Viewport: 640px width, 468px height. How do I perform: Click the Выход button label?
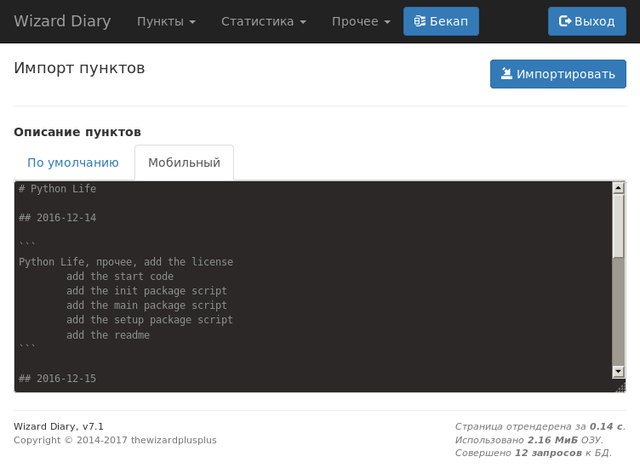(594, 21)
